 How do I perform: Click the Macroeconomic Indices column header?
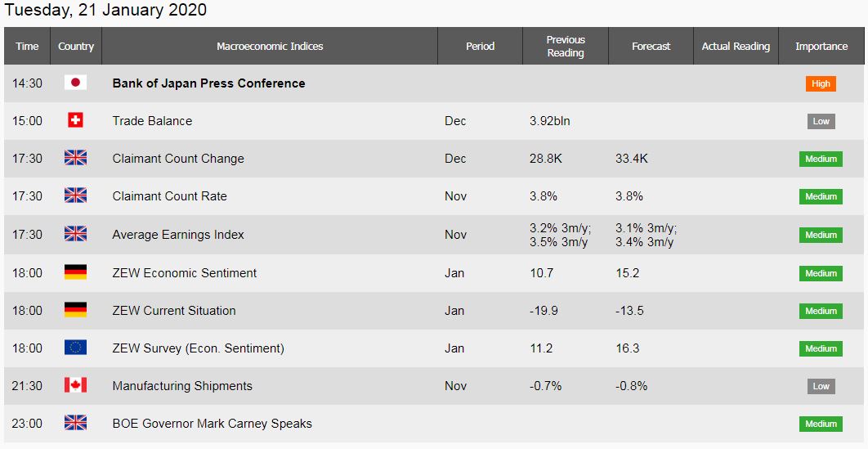click(x=270, y=47)
